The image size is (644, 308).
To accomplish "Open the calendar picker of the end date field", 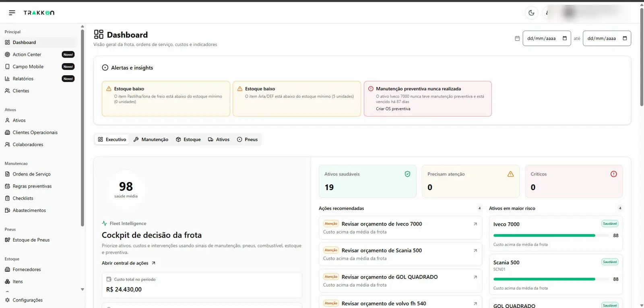I will click(x=625, y=38).
